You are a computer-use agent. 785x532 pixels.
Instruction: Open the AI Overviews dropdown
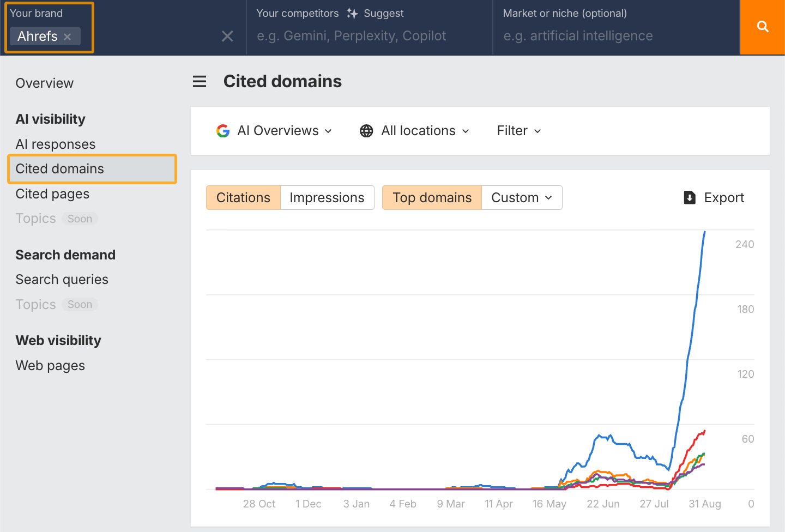tap(284, 131)
